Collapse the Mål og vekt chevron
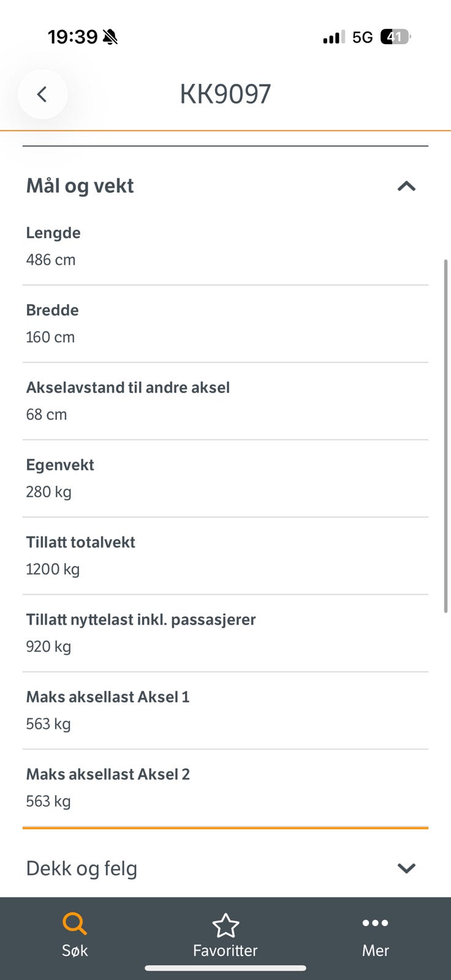 pos(406,186)
